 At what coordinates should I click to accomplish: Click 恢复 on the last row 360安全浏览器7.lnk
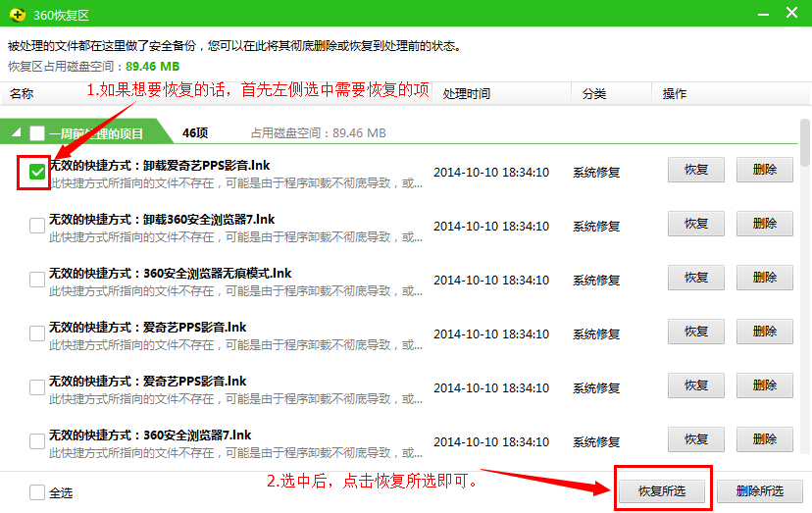coord(696,439)
